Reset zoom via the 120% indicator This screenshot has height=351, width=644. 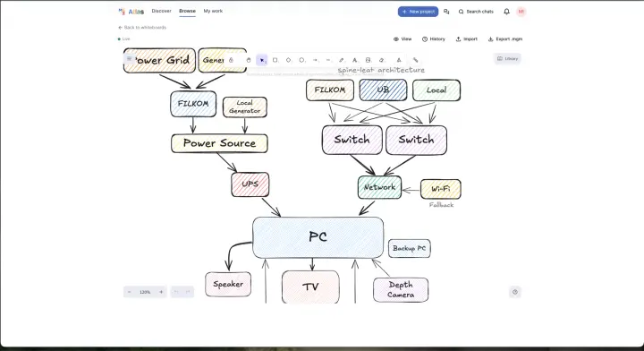[x=145, y=292]
